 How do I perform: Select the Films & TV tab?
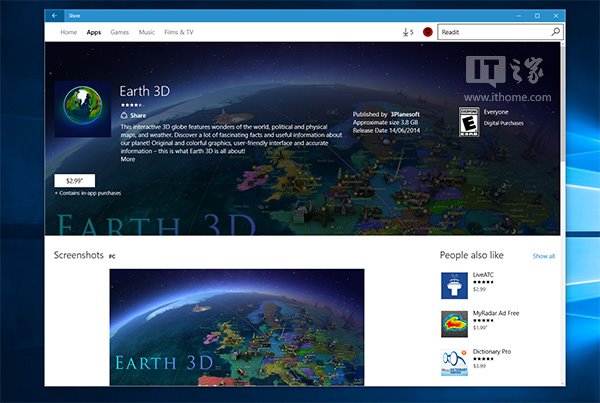pyautogui.click(x=180, y=32)
